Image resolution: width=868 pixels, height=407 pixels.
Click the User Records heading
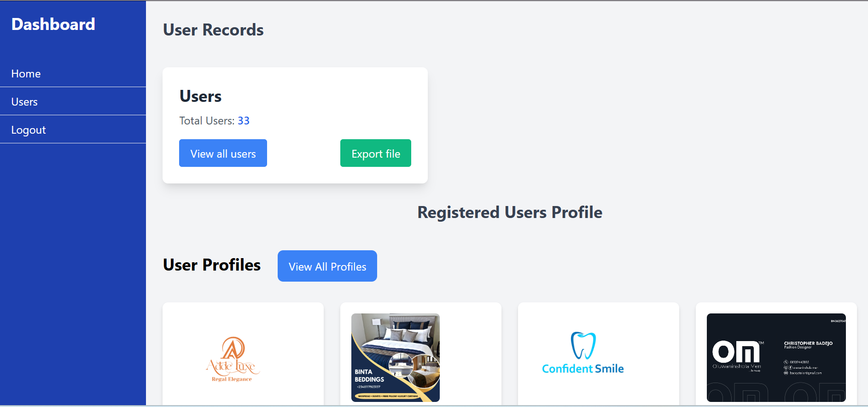click(x=213, y=30)
